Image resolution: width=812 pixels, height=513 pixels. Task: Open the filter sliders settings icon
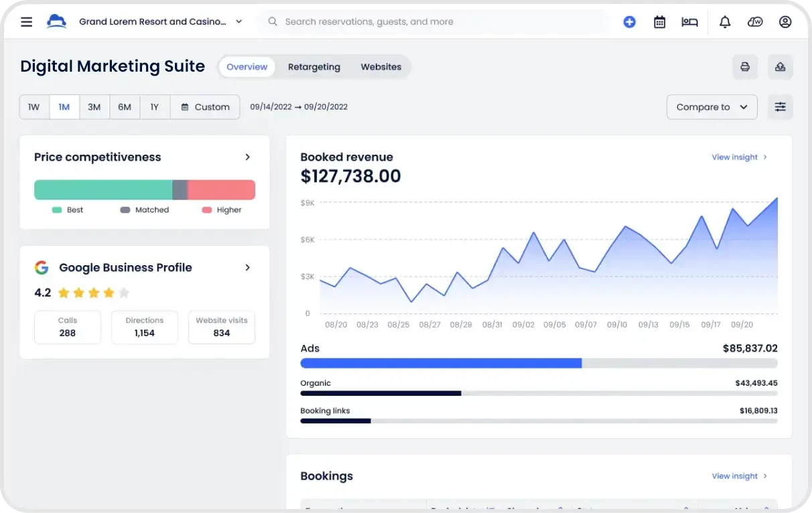(781, 107)
